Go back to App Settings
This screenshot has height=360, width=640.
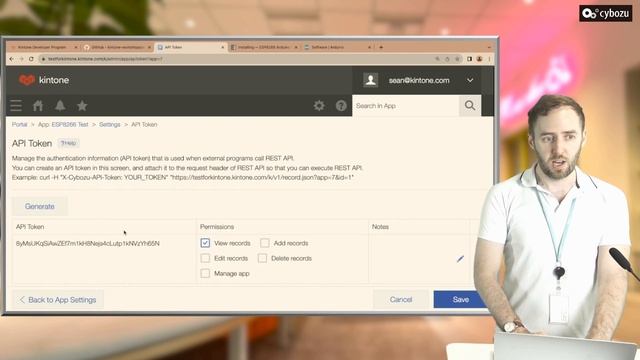(x=58, y=300)
